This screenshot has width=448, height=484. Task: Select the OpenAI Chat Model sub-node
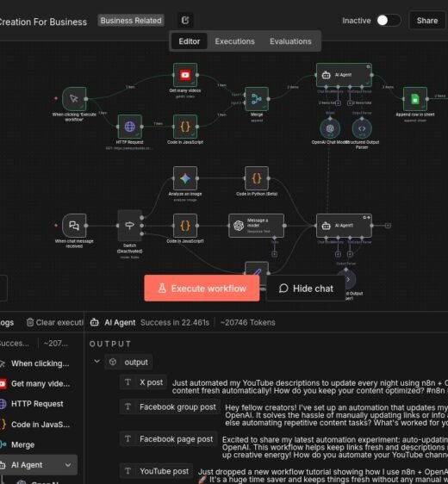click(x=330, y=128)
